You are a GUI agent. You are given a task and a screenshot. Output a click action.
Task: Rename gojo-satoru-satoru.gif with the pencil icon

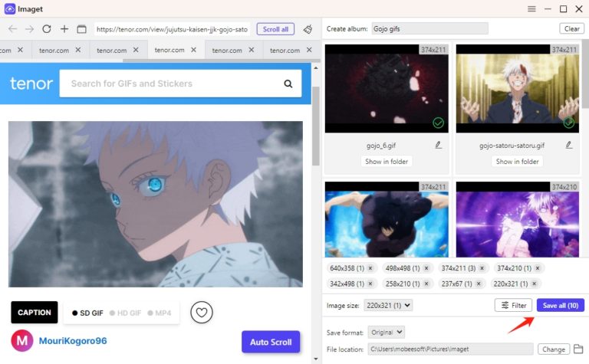point(569,145)
